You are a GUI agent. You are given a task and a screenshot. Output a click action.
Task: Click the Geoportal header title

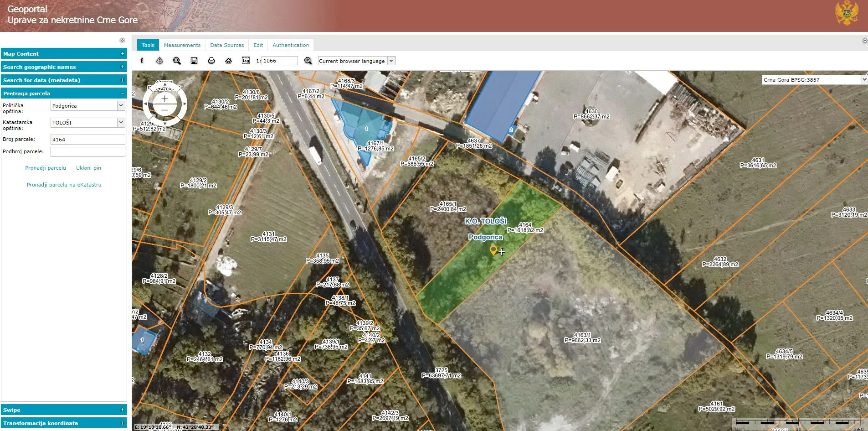[x=27, y=9]
